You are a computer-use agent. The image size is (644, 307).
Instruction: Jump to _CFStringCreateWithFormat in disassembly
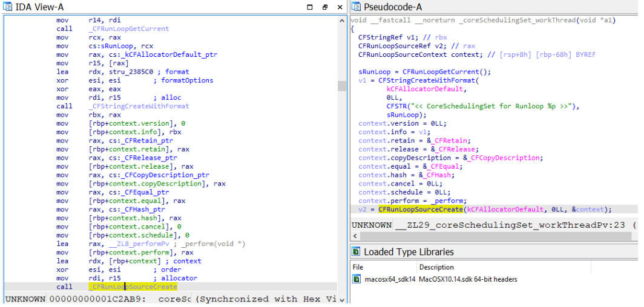point(139,106)
